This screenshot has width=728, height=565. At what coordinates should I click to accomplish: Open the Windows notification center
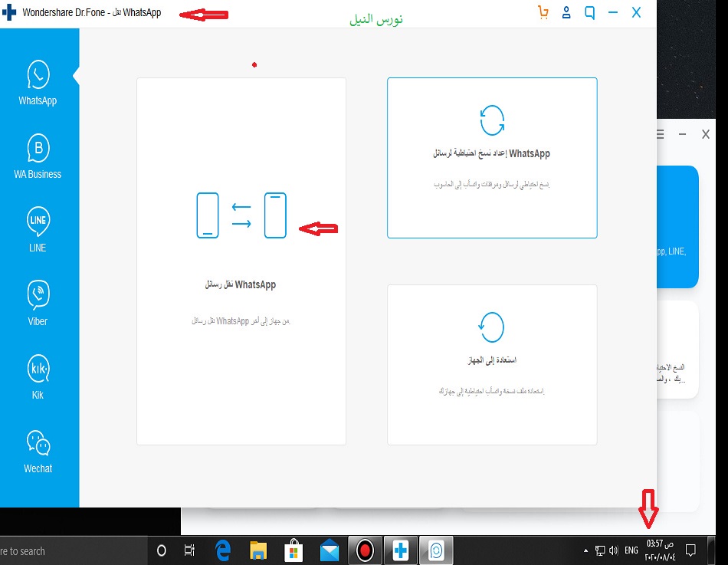pyautogui.click(x=690, y=550)
